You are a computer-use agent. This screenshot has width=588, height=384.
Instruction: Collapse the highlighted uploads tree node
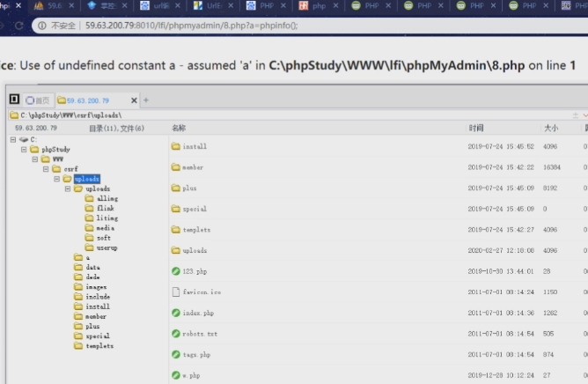[56, 179]
